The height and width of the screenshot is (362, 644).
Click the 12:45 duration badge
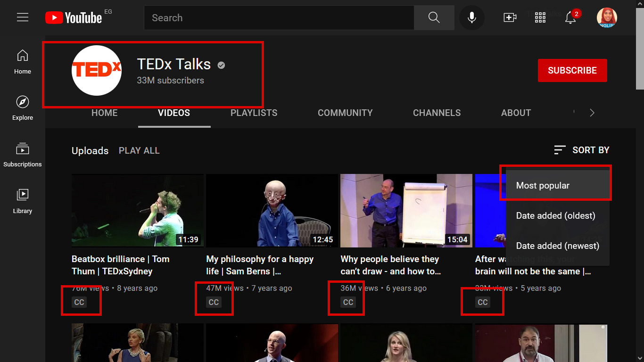coord(323,239)
